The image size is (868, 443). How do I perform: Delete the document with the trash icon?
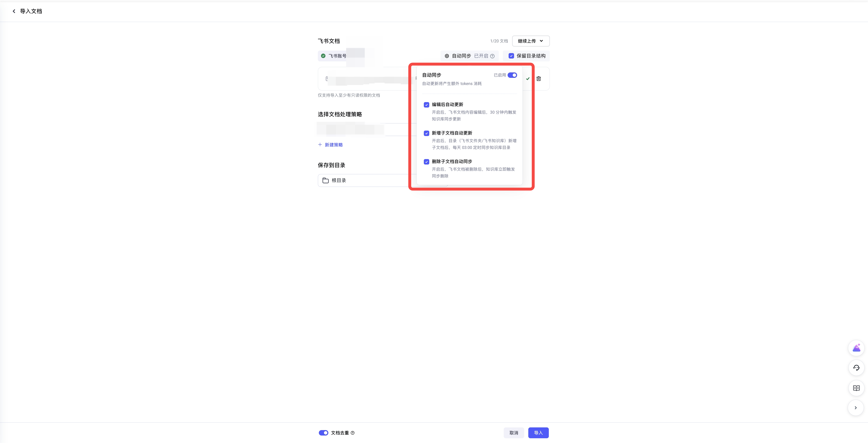click(538, 79)
